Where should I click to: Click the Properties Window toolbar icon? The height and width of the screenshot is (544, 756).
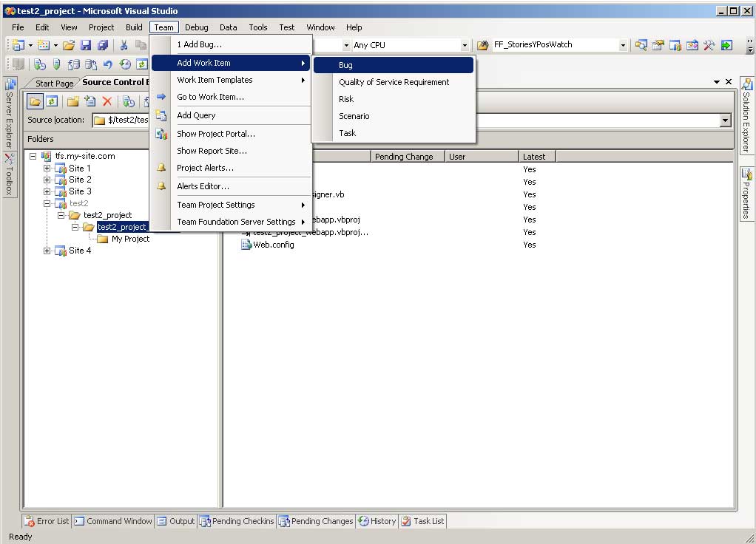point(658,45)
